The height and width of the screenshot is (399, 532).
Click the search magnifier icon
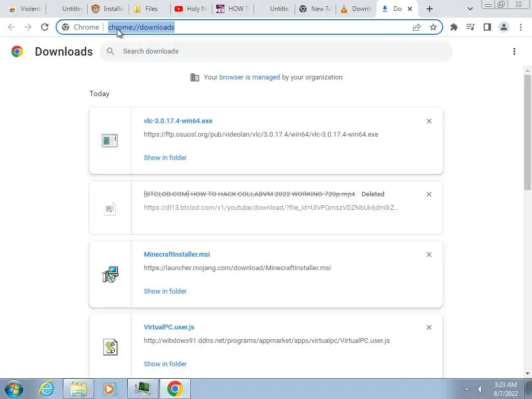[x=110, y=51]
